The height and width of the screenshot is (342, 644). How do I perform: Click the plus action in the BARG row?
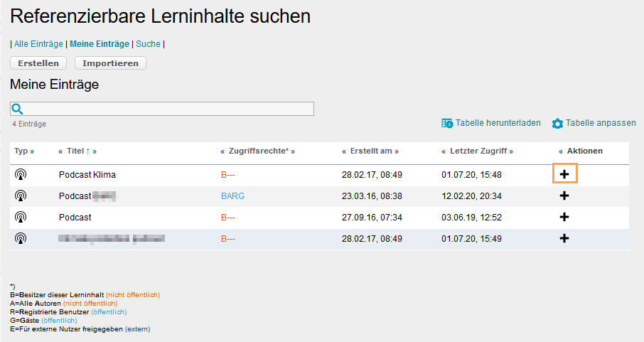(564, 196)
